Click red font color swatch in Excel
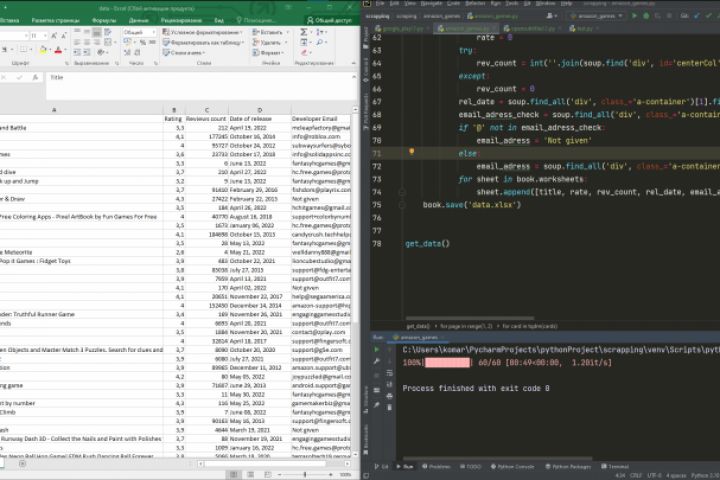Screen dimensions: 720x480 click(x=58, y=50)
